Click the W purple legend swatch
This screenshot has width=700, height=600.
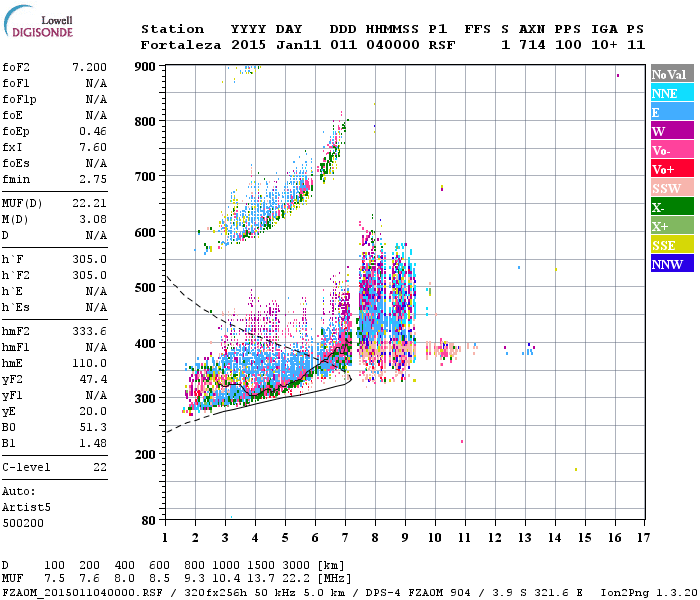pyautogui.click(x=672, y=131)
